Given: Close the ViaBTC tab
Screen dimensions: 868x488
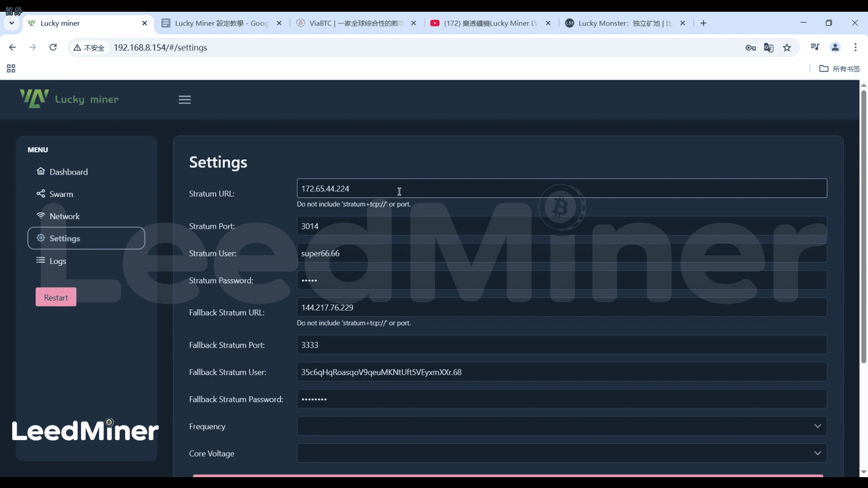Looking at the screenshot, I should point(414,23).
